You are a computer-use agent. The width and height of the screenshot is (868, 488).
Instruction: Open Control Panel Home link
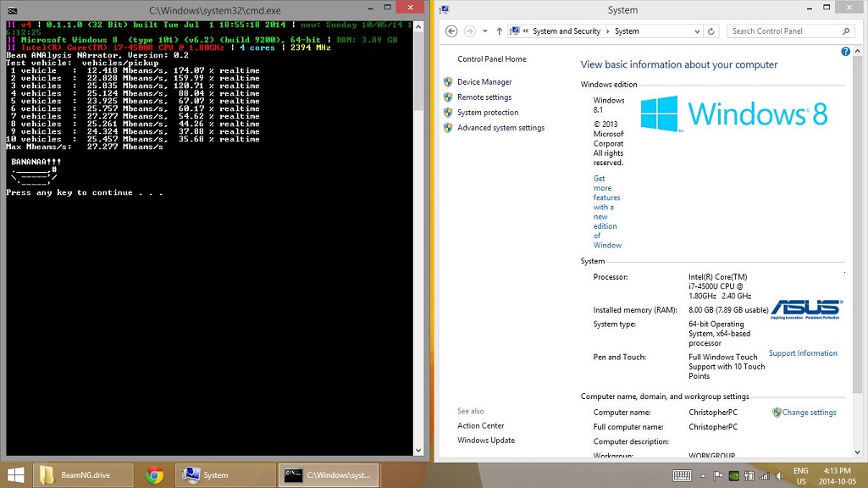tap(491, 58)
